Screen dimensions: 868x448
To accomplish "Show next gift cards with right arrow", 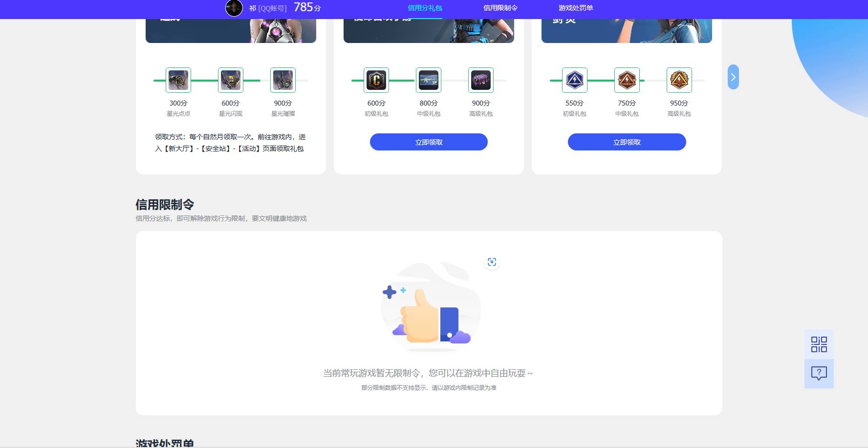I will point(733,77).
